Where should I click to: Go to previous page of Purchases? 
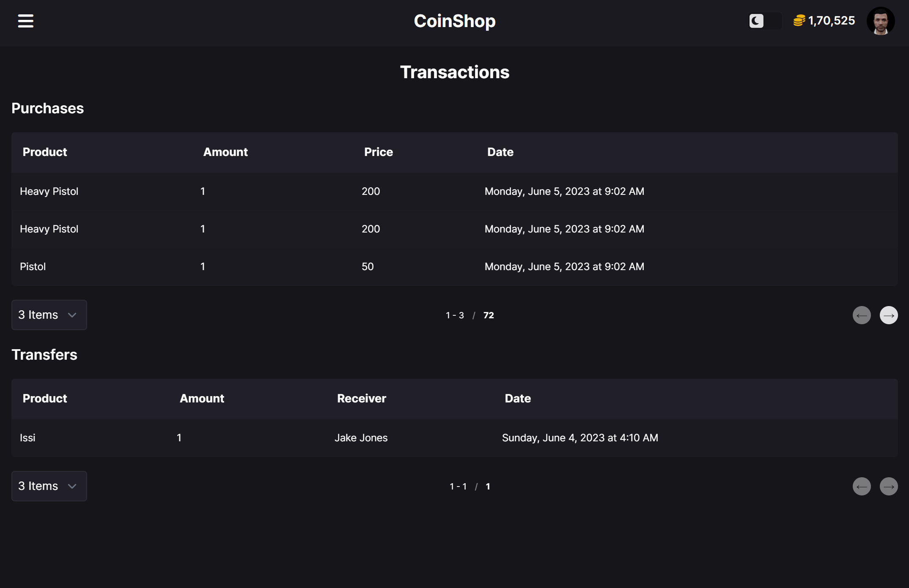coord(862,315)
